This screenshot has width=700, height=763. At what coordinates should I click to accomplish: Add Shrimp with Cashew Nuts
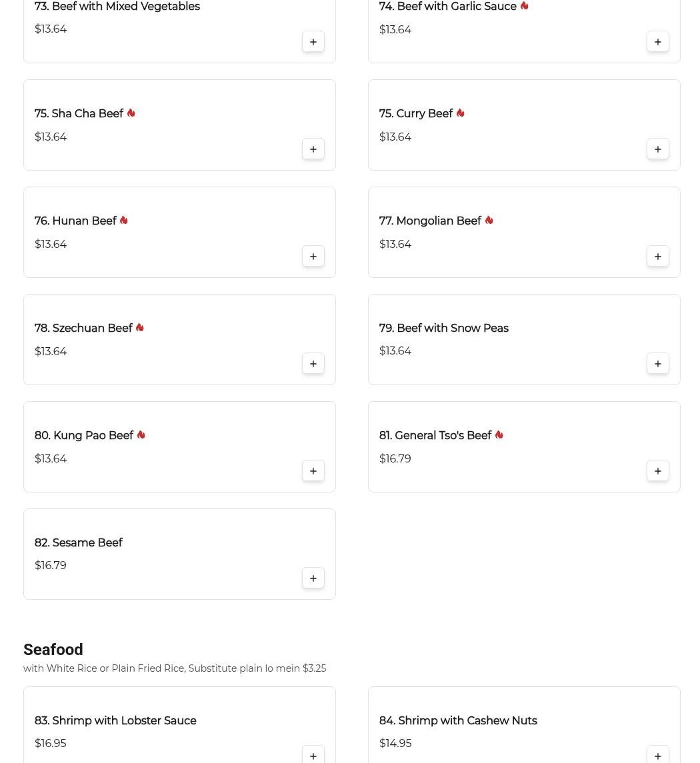[x=658, y=756]
